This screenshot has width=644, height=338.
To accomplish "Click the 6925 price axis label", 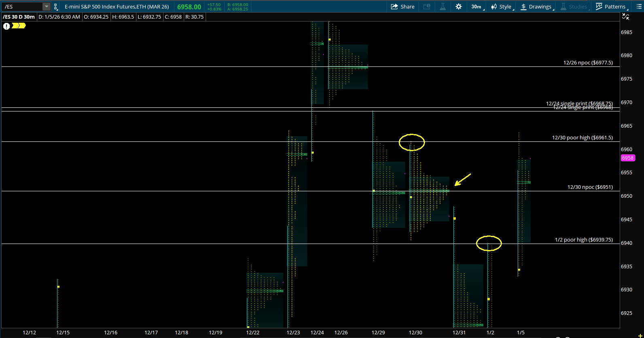I will pyautogui.click(x=627, y=313).
